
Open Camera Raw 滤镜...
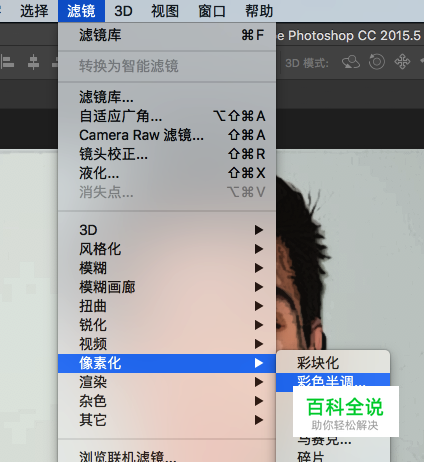[167, 135]
